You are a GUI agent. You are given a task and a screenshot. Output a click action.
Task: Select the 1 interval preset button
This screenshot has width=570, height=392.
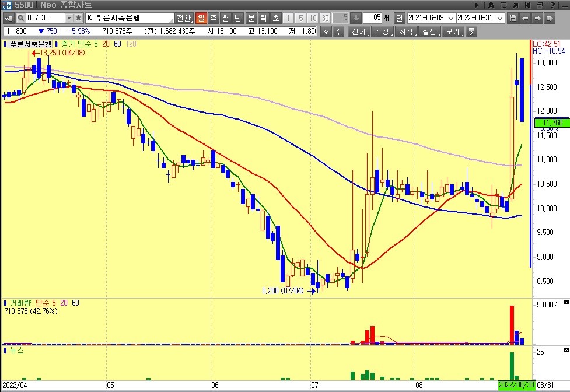coord(288,18)
